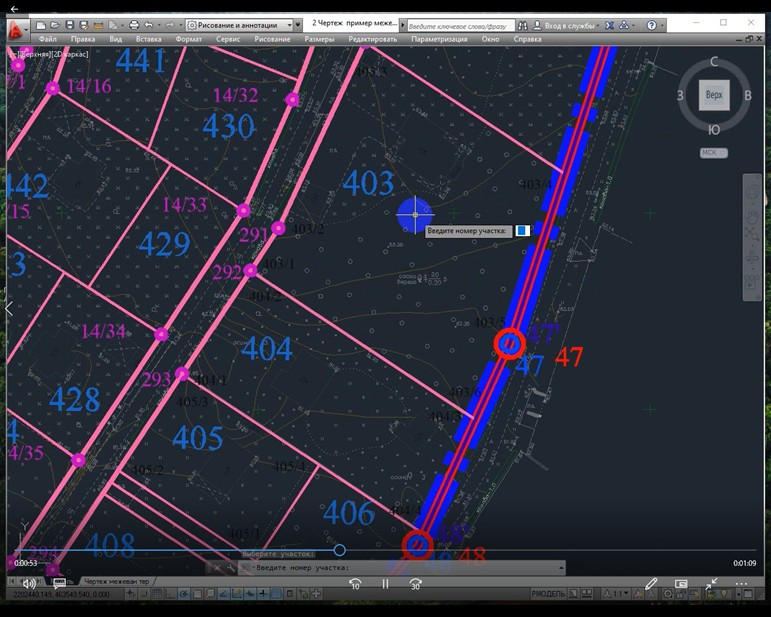Click the Autodesk Exchange X icon

click(x=609, y=26)
